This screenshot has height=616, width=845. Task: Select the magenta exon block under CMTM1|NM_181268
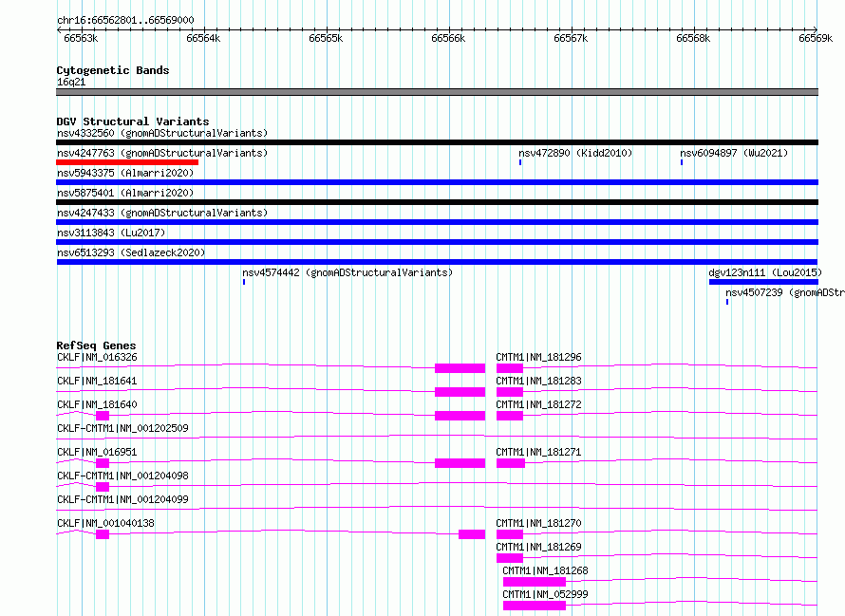click(534, 582)
